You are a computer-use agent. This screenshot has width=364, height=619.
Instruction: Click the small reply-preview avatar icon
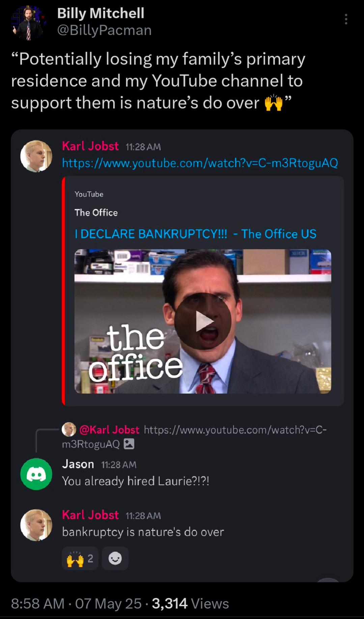tap(69, 429)
